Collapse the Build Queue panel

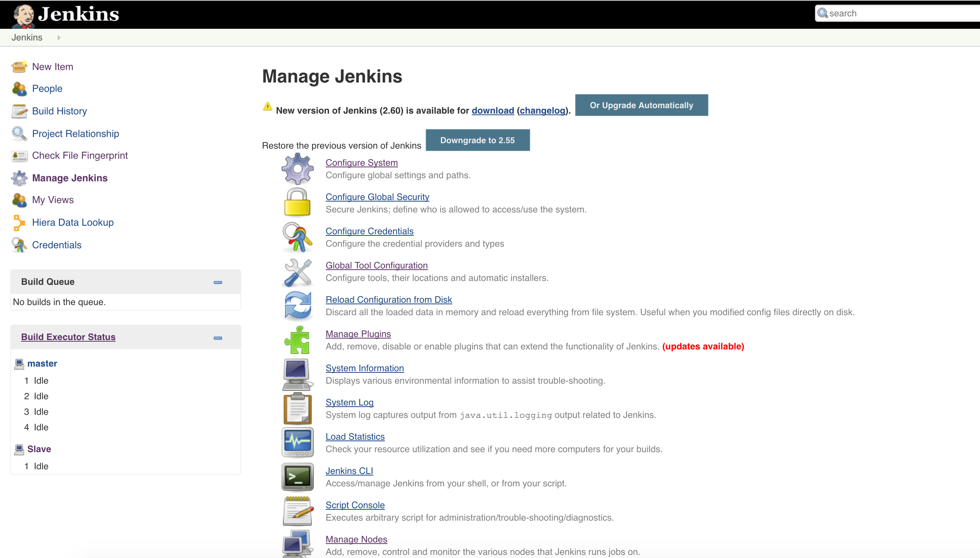click(218, 283)
